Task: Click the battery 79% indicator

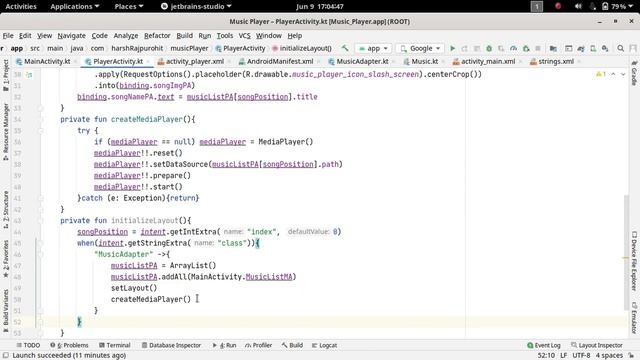Action: coord(614,6)
